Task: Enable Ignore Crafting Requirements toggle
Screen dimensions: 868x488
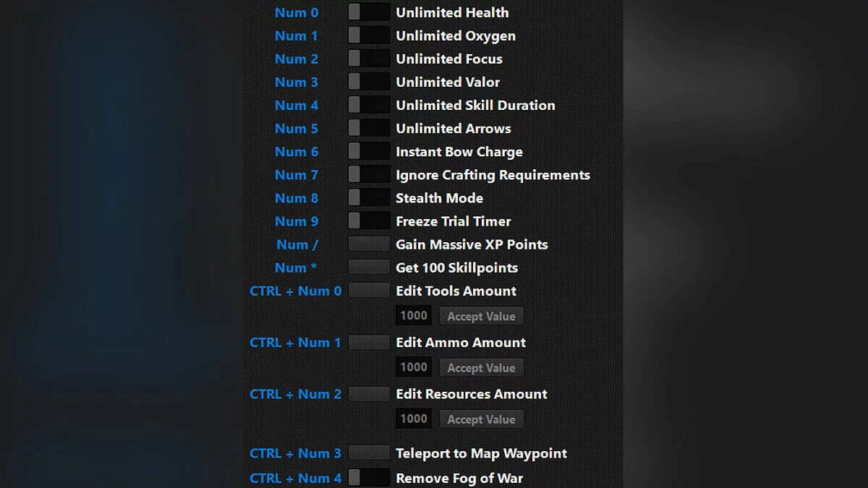Action: click(369, 174)
